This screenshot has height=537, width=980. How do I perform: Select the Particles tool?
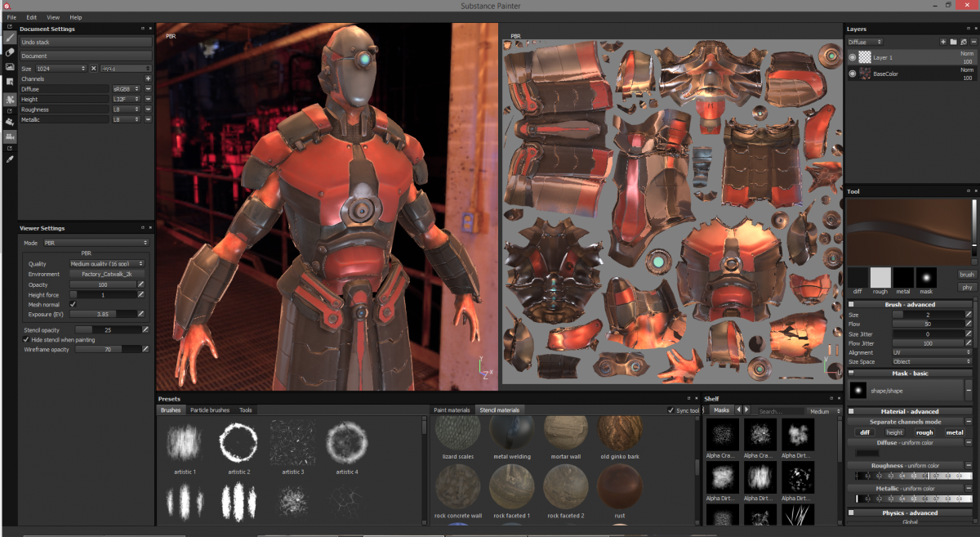click(9, 100)
